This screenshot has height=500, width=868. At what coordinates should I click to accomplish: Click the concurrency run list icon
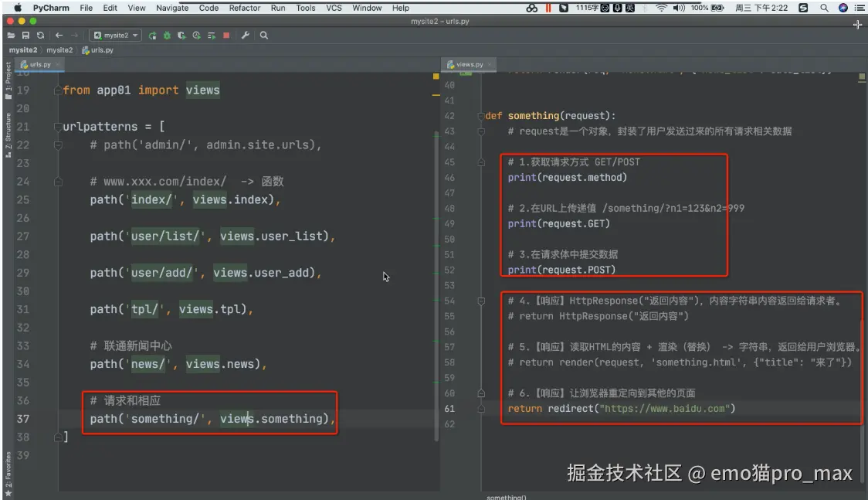click(212, 36)
